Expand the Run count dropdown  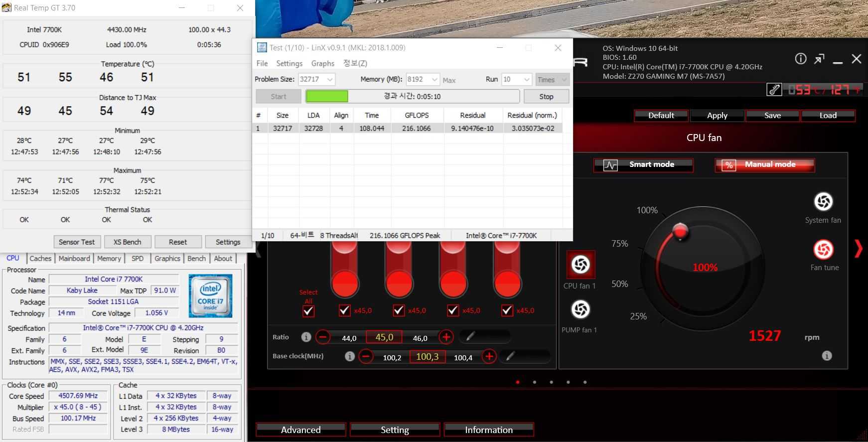click(x=527, y=80)
